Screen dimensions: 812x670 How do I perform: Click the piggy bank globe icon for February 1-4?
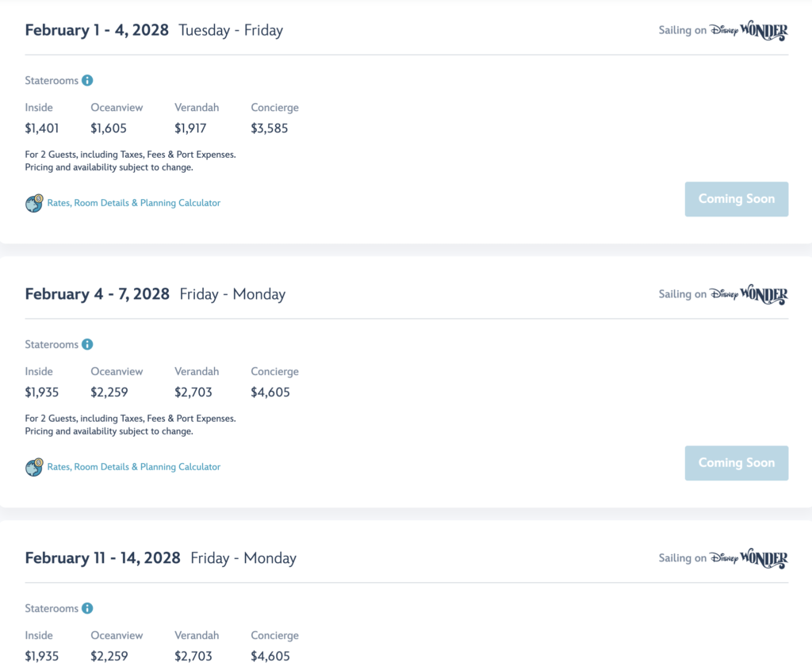34,203
